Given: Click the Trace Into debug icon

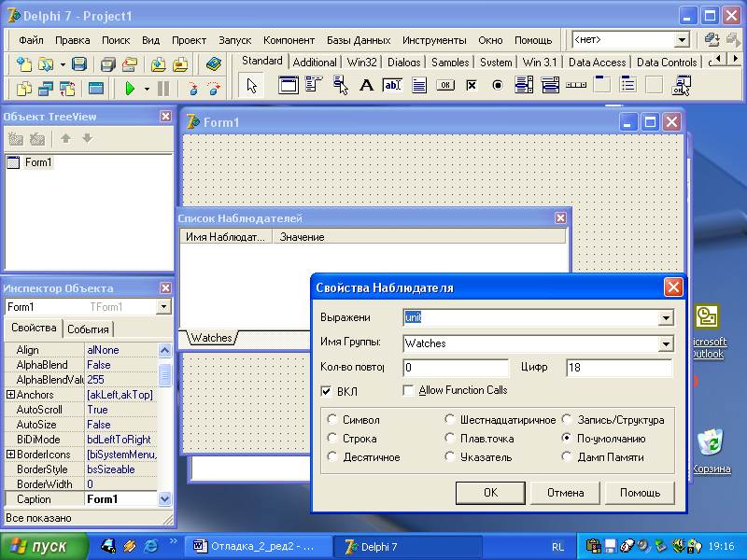Looking at the screenshot, I should (193, 89).
